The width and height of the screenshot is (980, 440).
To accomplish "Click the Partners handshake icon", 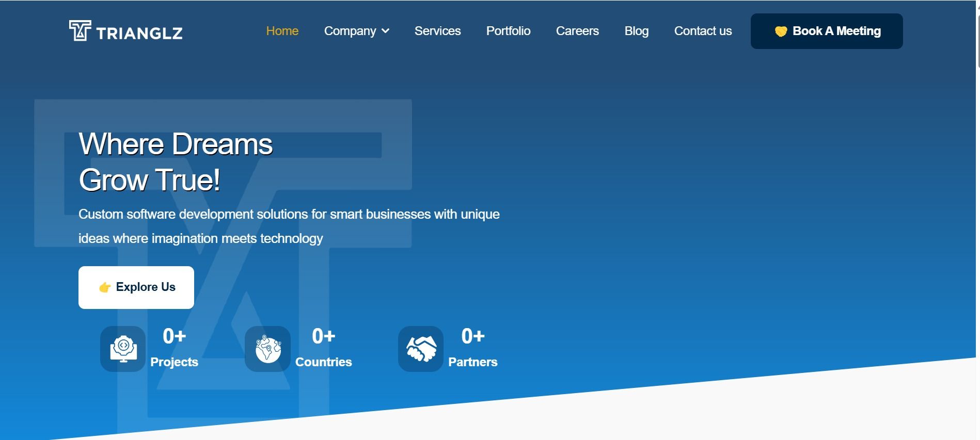I will point(421,349).
